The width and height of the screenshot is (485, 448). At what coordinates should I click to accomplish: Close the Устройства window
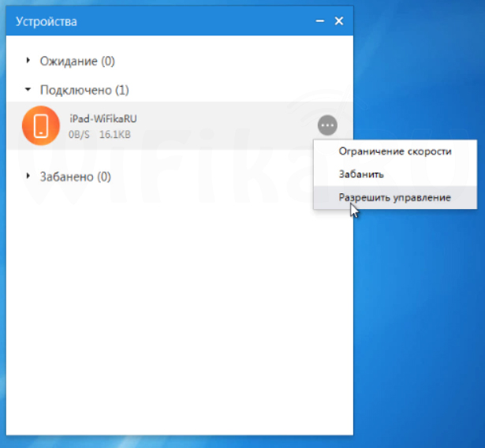[339, 21]
